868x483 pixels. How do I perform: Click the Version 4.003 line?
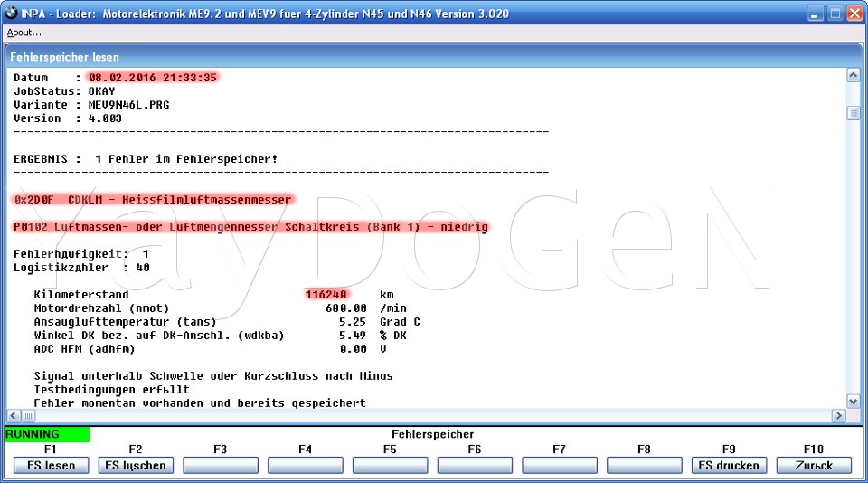pos(68,118)
